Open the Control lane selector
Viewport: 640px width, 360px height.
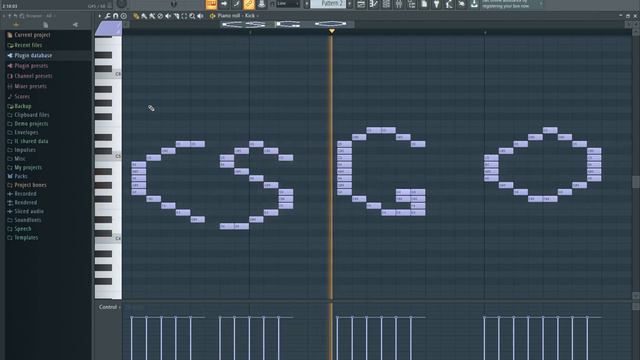coord(109,307)
